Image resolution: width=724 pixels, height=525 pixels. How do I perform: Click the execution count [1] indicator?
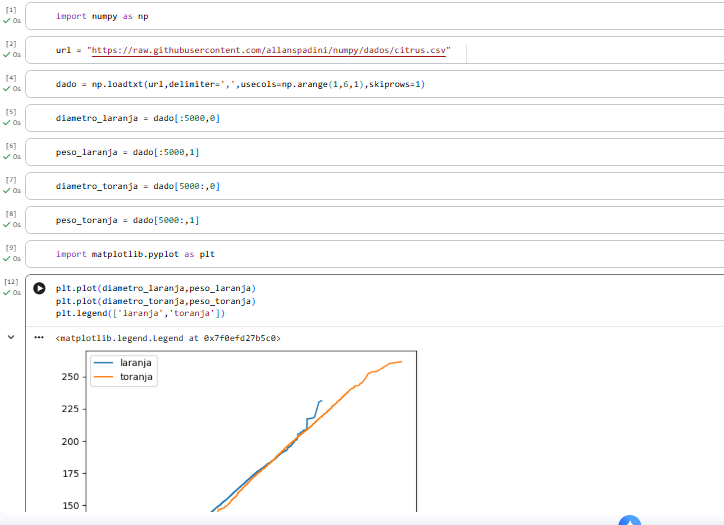11,10
